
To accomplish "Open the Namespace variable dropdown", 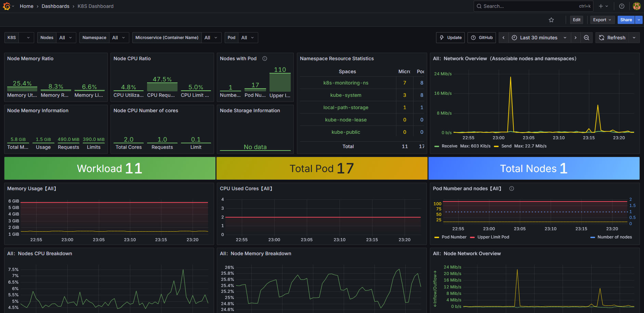I will [118, 38].
